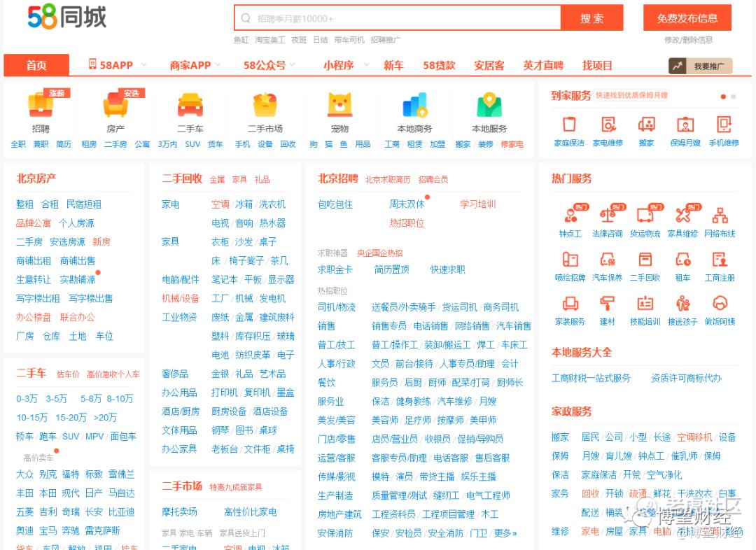Choose the 家具维修 tools icon
The width and height of the screenshot is (756, 550).
pos(682,215)
